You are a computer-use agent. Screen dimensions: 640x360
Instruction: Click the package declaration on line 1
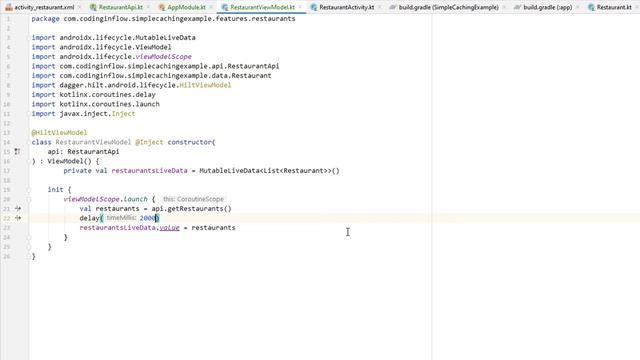click(x=163, y=19)
